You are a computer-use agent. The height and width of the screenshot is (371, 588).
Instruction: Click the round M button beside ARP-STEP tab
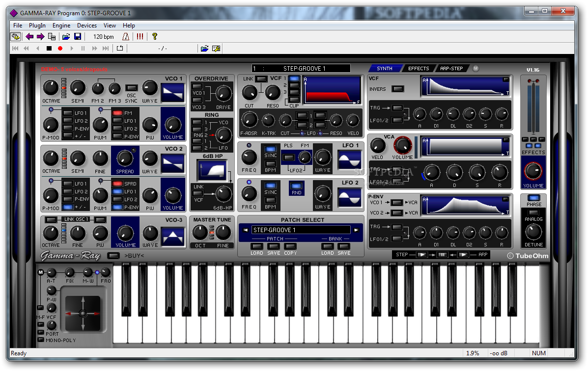(476, 69)
